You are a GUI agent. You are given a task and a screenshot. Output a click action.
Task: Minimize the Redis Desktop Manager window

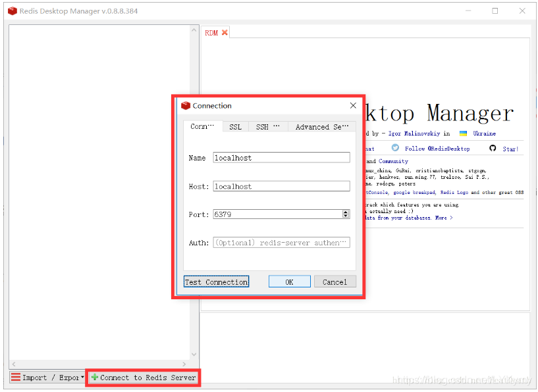coord(468,11)
